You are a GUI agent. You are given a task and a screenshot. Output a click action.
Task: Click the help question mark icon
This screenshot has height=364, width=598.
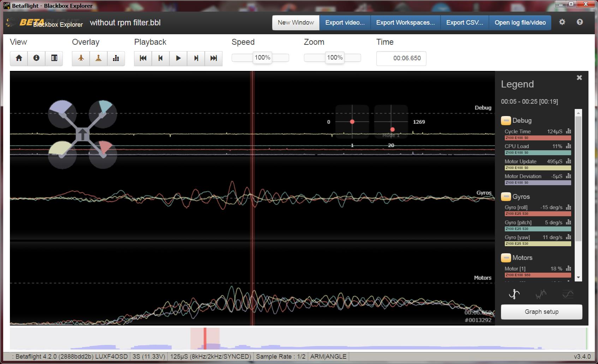pyautogui.click(x=580, y=22)
